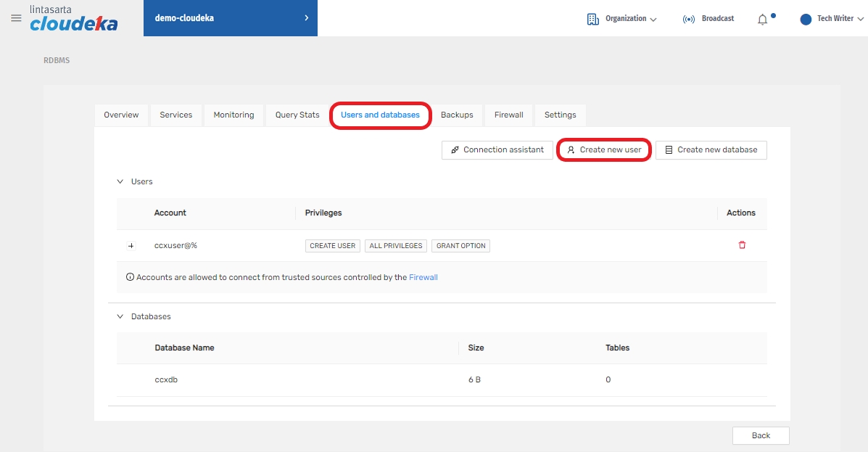868x452 pixels.
Task: Click the Broadcast icon
Action: [689, 19]
